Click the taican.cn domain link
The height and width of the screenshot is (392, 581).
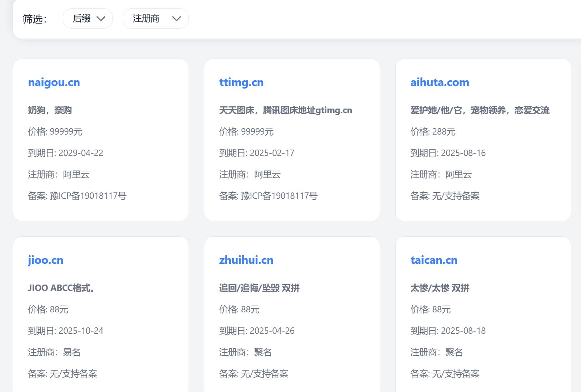[x=434, y=260]
